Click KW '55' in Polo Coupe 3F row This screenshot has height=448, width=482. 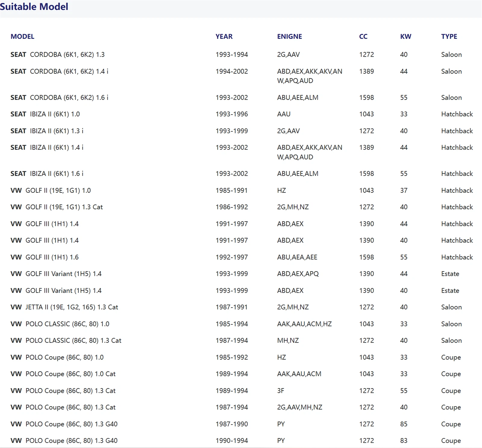pos(404,391)
